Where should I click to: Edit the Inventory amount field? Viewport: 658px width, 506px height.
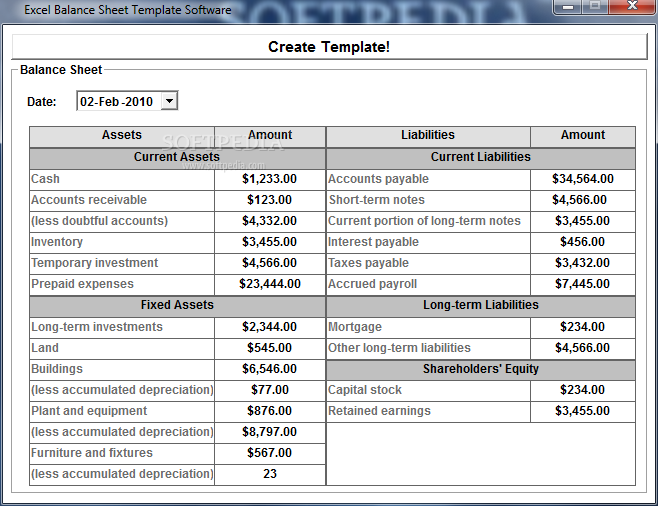270,242
